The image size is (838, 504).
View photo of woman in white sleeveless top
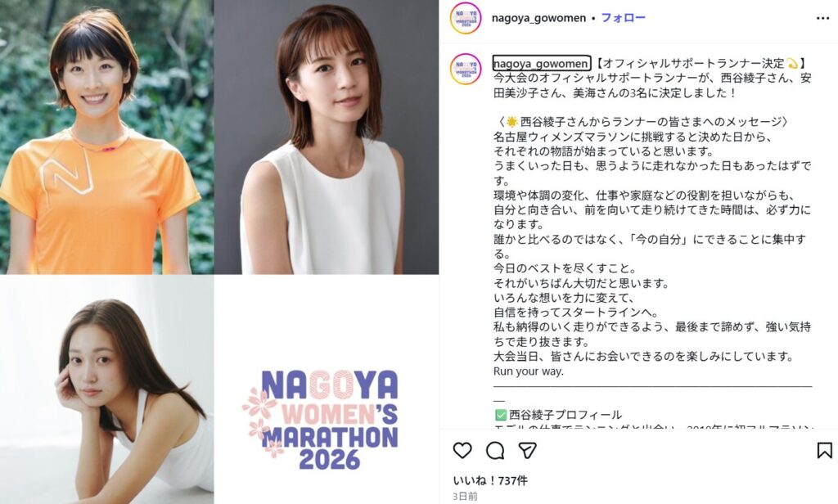click(327, 137)
